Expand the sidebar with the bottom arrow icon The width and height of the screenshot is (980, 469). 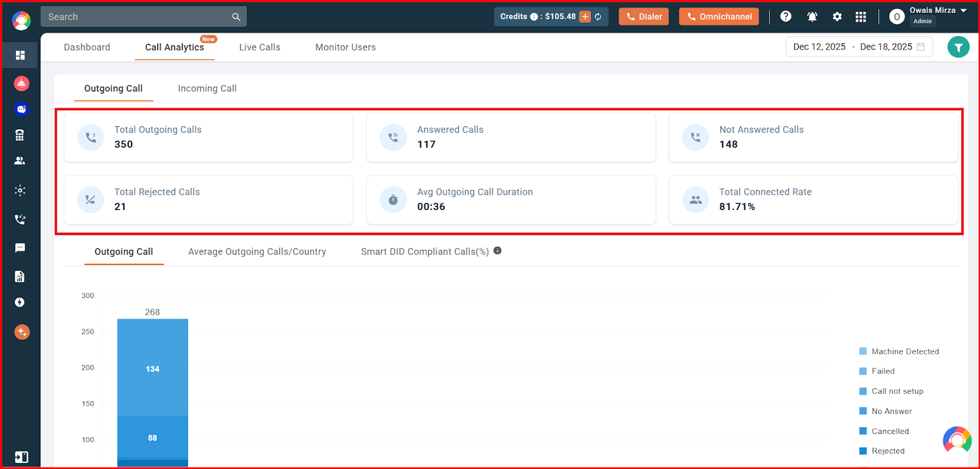pyautogui.click(x=21, y=457)
